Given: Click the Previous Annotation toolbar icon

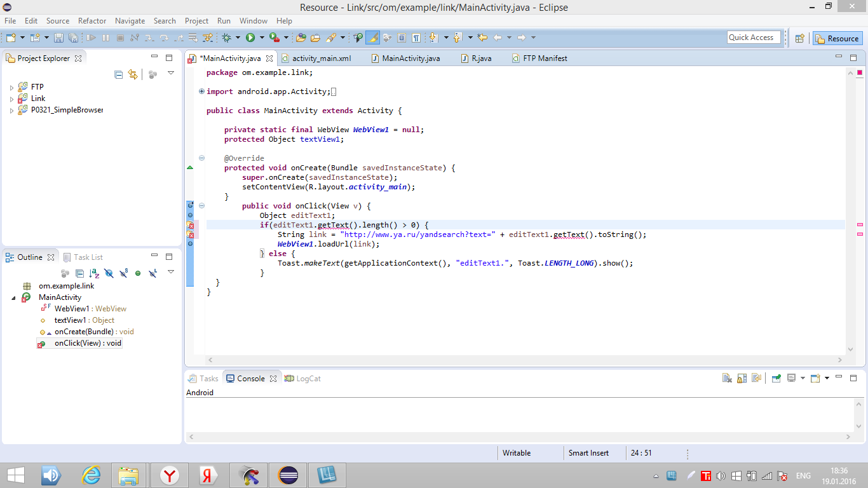Looking at the screenshot, I should pos(457,38).
